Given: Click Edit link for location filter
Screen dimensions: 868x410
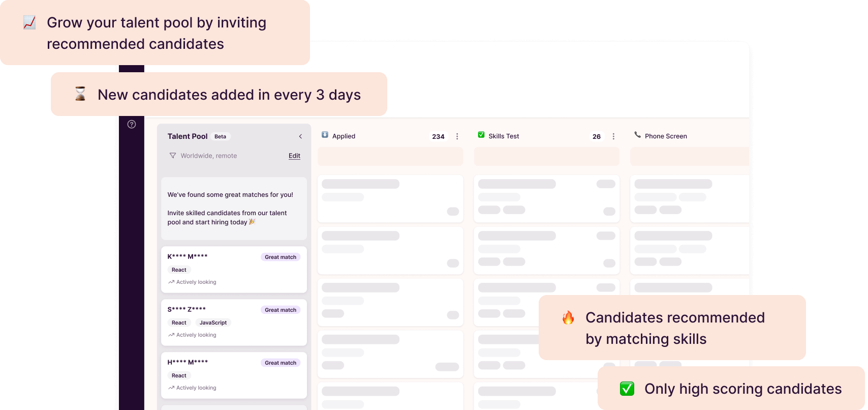Looking at the screenshot, I should tap(294, 156).
